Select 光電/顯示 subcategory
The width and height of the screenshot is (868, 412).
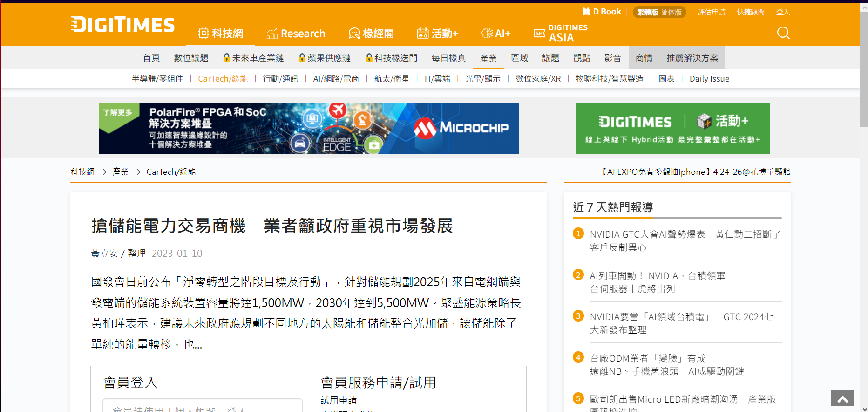pos(483,79)
